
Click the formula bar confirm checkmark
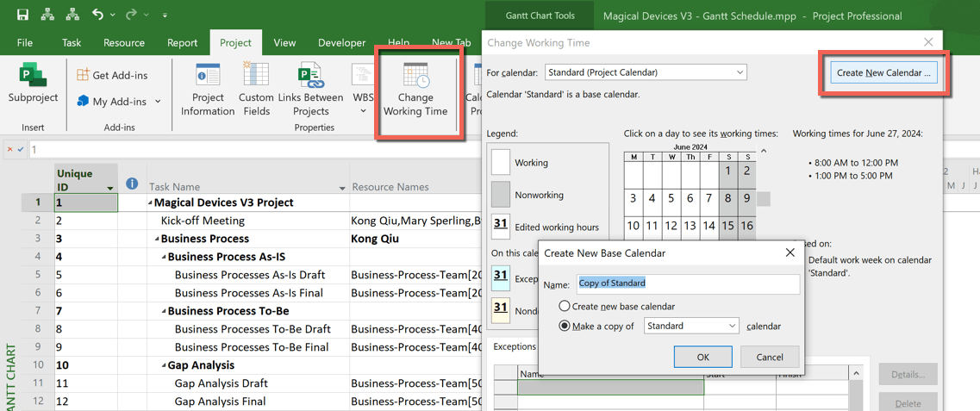(x=22, y=151)
